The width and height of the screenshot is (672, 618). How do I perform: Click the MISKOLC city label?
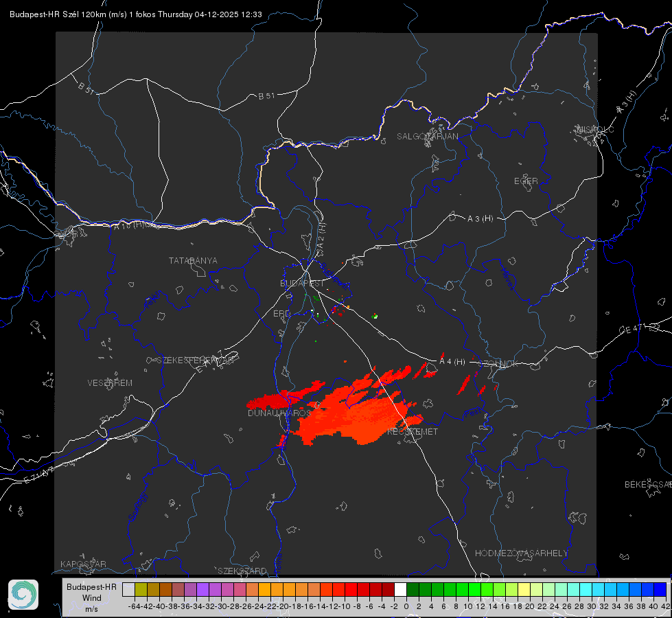coord(595,129)
